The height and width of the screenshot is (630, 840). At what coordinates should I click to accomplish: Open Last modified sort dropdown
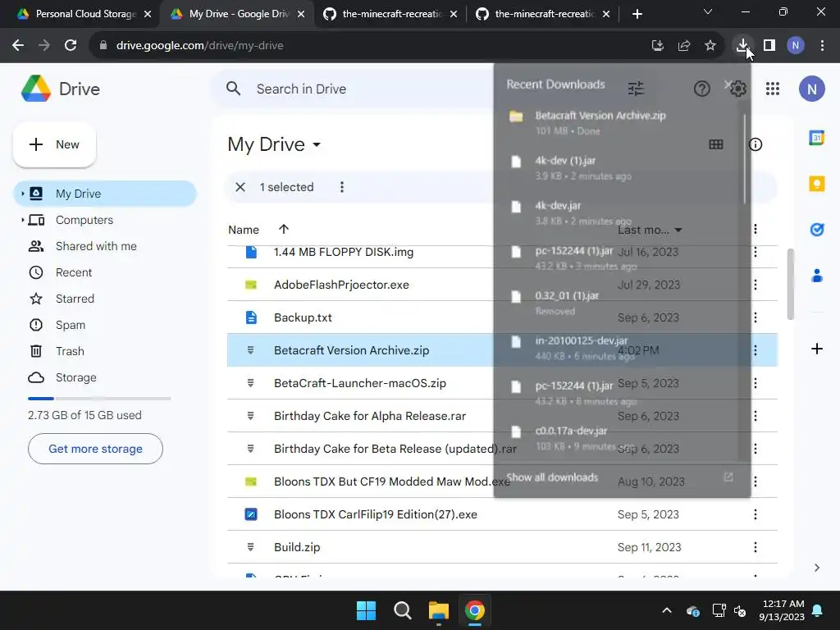(x=650, y=230)
